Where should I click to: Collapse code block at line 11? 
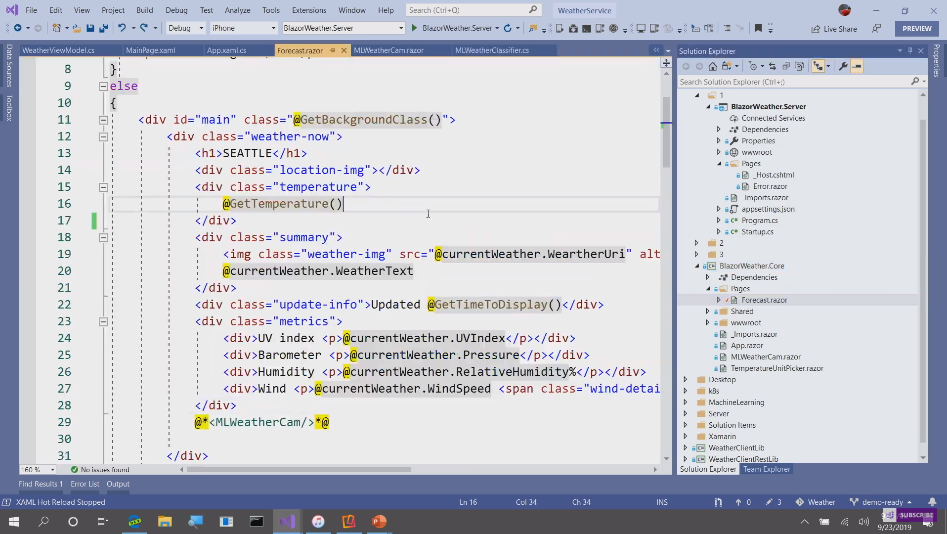tap(103, 120)
